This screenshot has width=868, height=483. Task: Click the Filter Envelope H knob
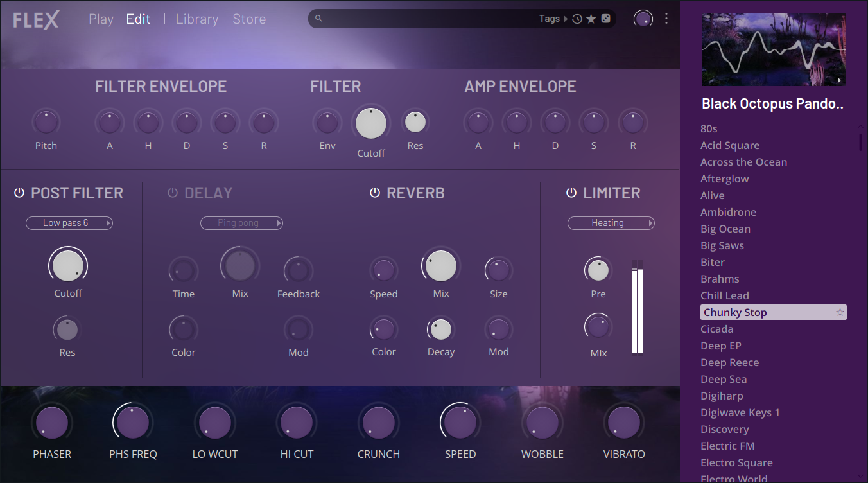tap(148, 122)
